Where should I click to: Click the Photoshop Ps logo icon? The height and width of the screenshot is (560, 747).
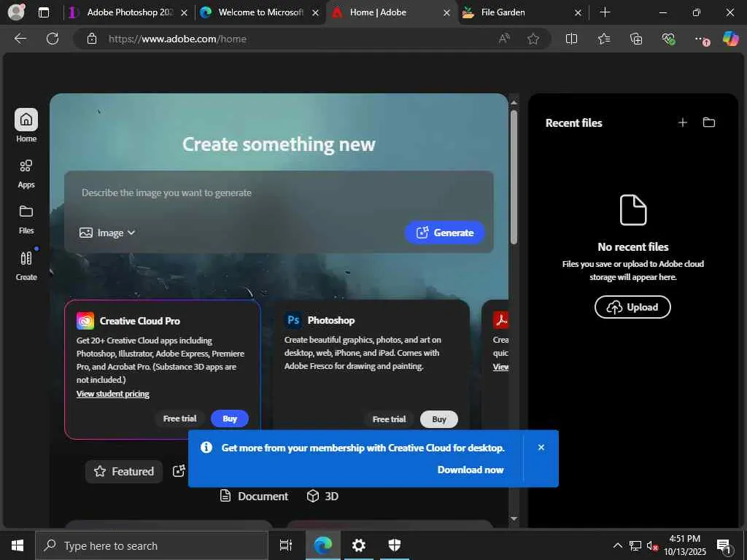[293, 320]
